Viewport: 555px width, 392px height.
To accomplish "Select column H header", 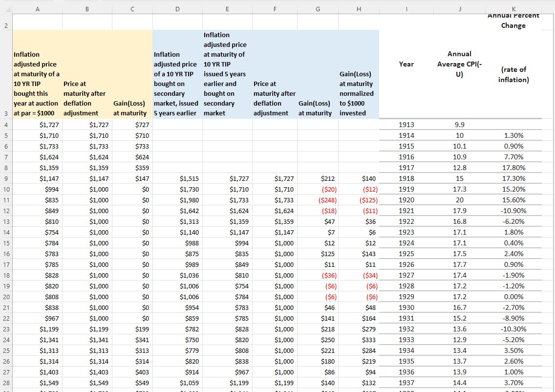I will (x=359, y=9).
